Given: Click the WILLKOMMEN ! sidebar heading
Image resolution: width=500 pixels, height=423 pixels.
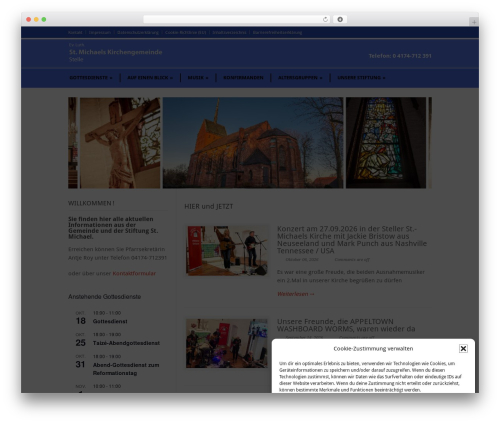Looking at the screenshot, I should (91, 203).
